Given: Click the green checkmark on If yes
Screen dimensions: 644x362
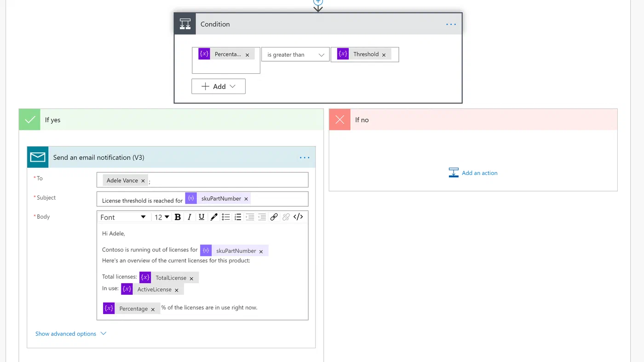Looking at the screenshot, I should (x=30, y=120).
